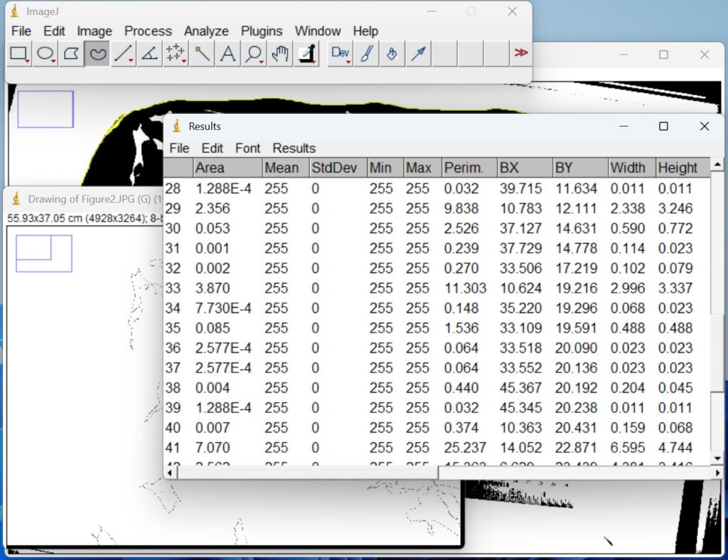Select the Text annotation tool
The height and width of the screenshot is (560, 728).
tap(227, 53)
